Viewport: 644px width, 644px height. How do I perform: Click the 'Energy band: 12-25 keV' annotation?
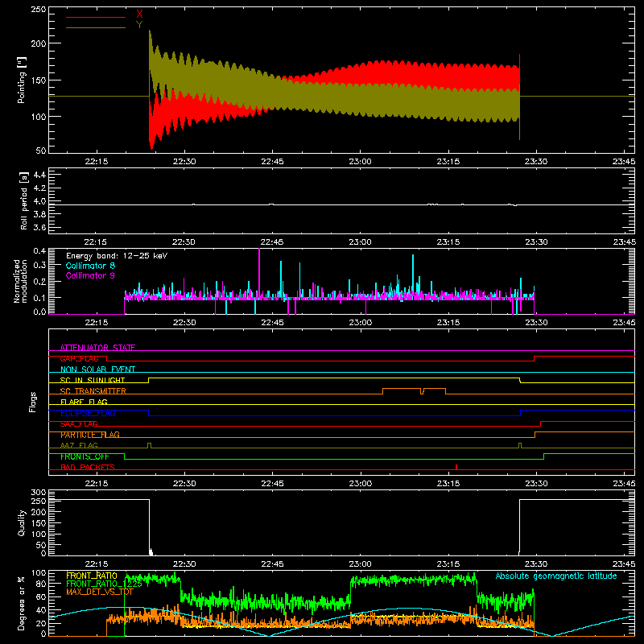[117, 256]
